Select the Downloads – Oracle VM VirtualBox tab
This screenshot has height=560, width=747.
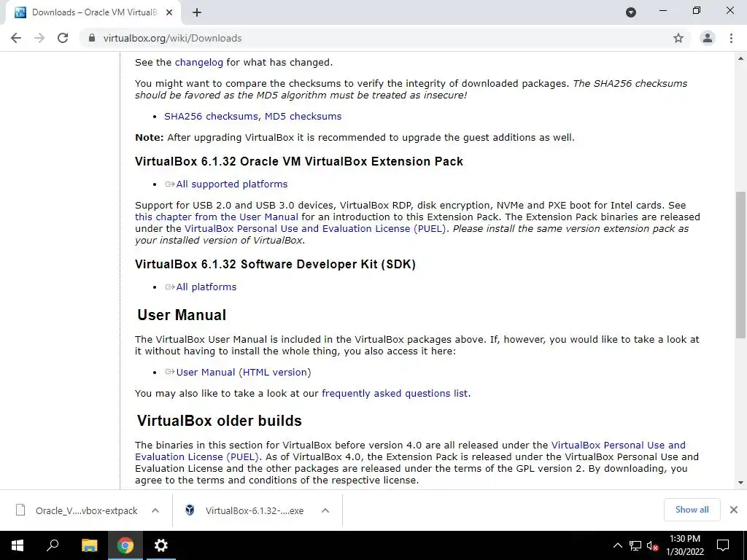93,12
